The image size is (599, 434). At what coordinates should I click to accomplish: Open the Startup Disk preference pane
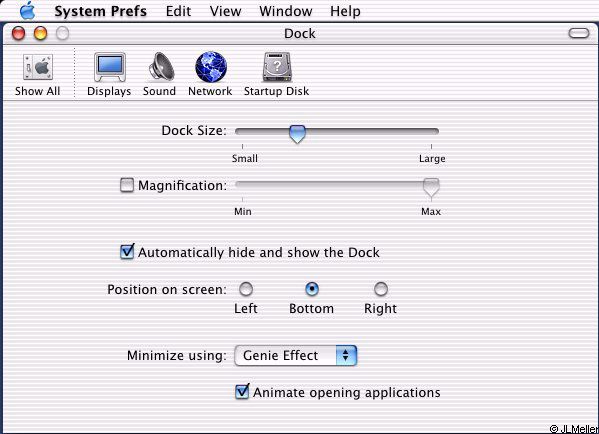(277, 67)
